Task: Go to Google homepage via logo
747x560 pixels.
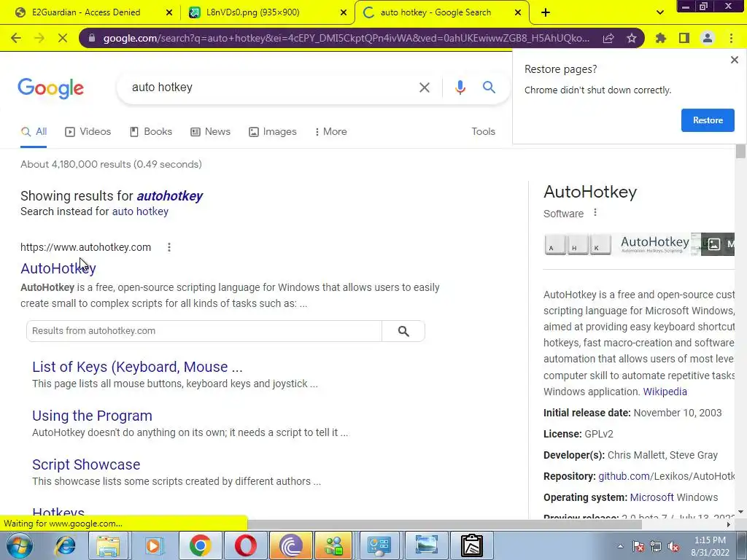Action: pyautogui.click(x=50, y=88)
